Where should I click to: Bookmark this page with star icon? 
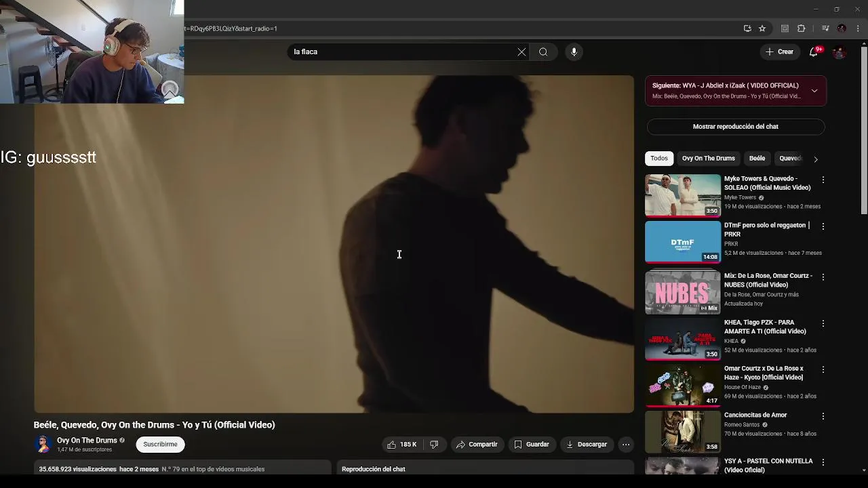(x=762, y=28)
